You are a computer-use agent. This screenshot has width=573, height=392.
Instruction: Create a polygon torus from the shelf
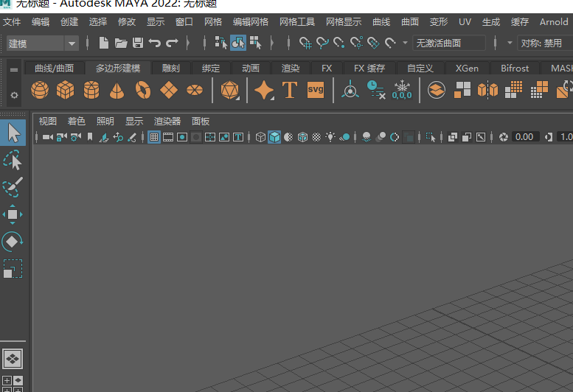click(143, 91)
